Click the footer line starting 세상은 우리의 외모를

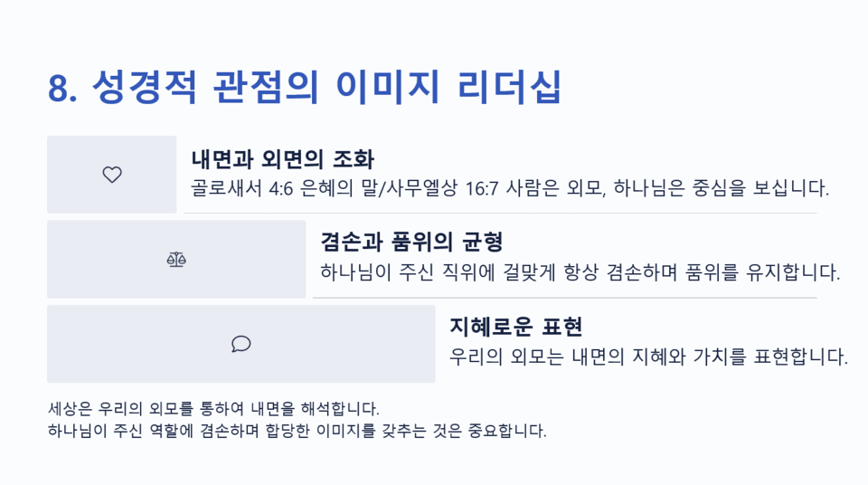point(212,408)
